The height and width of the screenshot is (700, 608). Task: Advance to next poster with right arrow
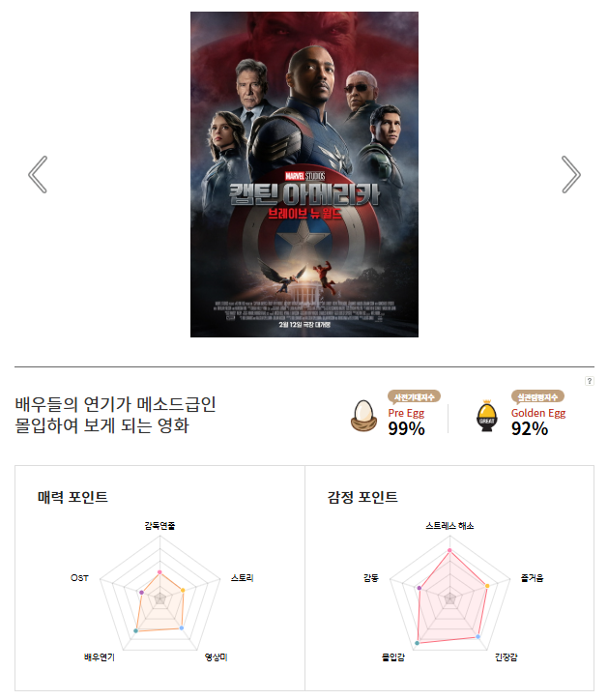(x=571, y=175)
